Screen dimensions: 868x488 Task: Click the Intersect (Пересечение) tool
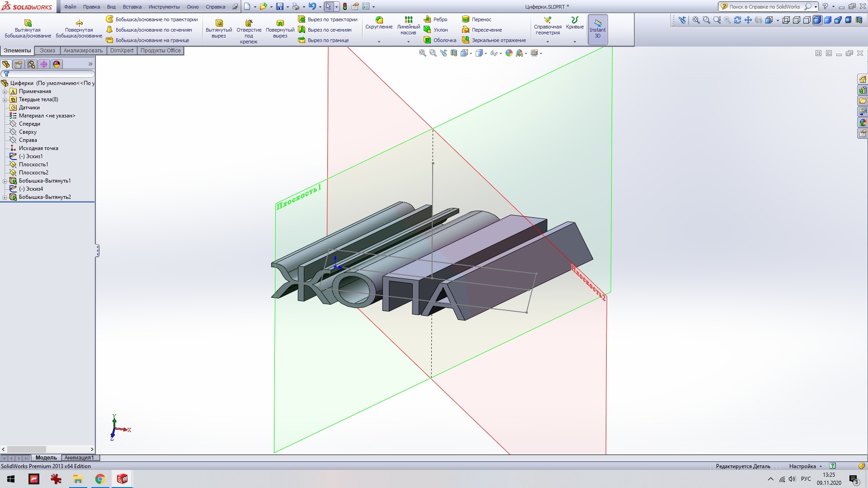[x=482, y=30]
